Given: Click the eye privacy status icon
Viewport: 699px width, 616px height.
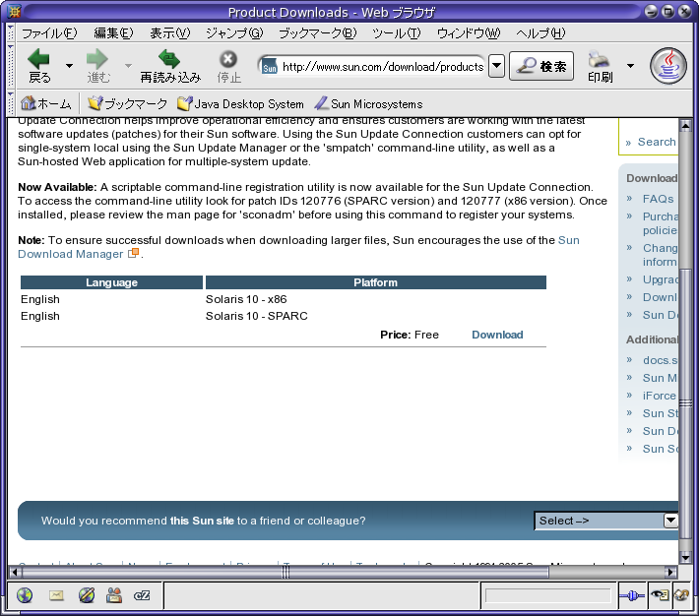Looking at the screenshot, I should point(660,595).
